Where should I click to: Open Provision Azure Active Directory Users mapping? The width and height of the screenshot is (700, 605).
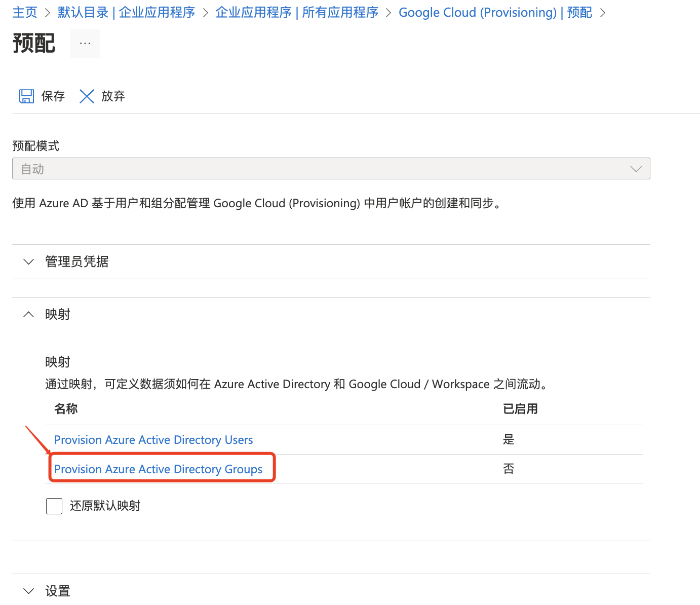(153, 440)
